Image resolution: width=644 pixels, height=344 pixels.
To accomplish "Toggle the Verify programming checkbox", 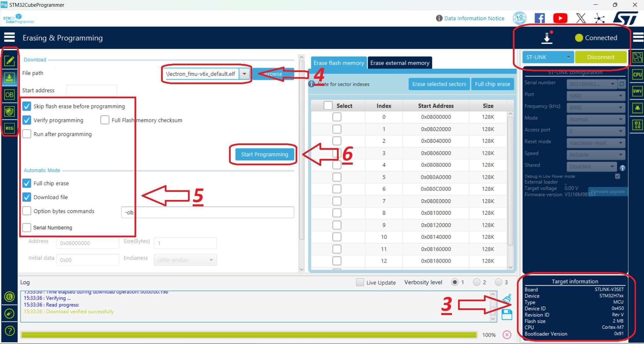I will 27,120.
